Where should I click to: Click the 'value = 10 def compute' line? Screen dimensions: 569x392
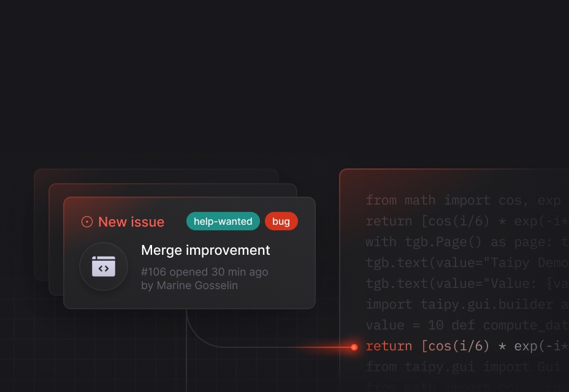[x=466, y=325]
